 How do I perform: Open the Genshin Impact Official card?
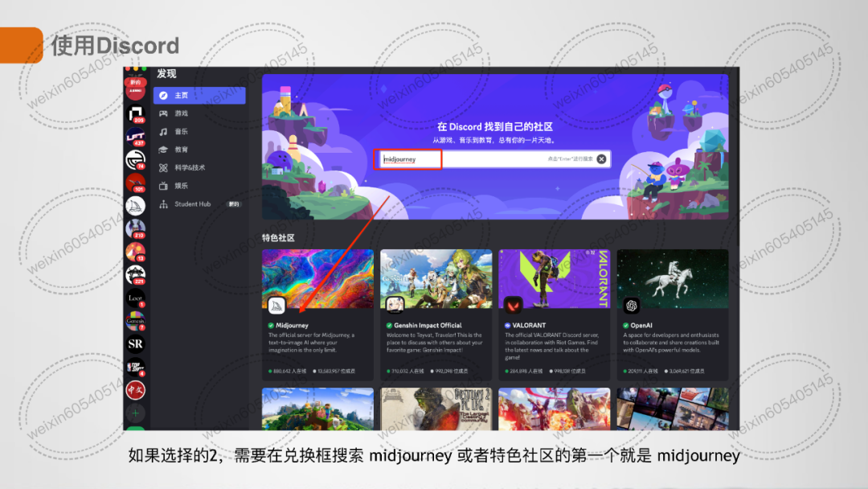pyautogui.click(x=436, y=314)
